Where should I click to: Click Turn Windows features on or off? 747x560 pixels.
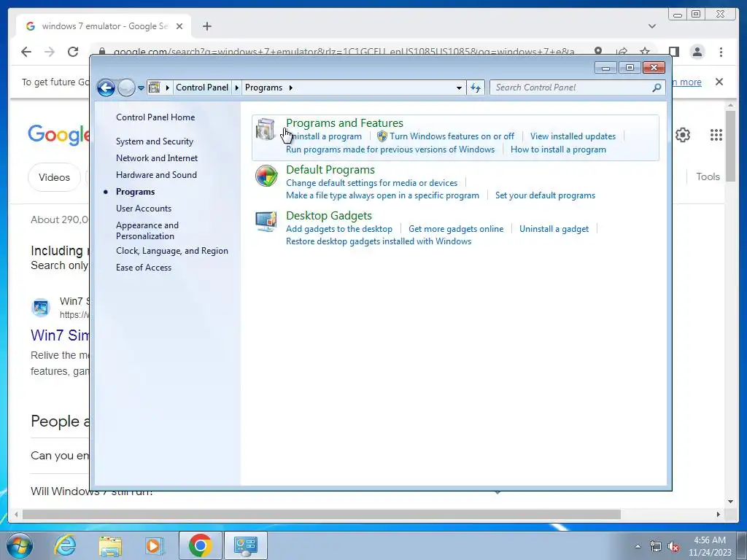452,136
